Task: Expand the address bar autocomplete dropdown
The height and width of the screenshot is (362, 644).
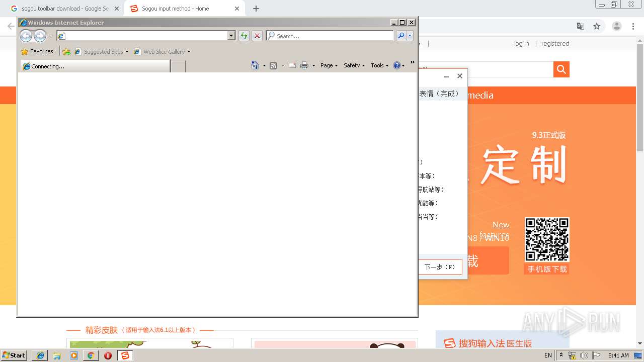Action: click(x=231, y=36)
